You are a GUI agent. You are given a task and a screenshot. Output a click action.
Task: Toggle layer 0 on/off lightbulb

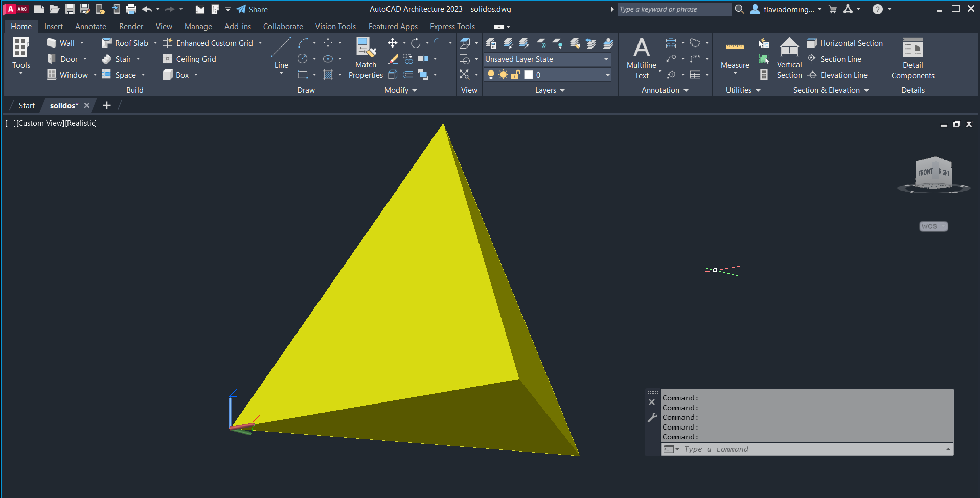(x=491, y=75)
